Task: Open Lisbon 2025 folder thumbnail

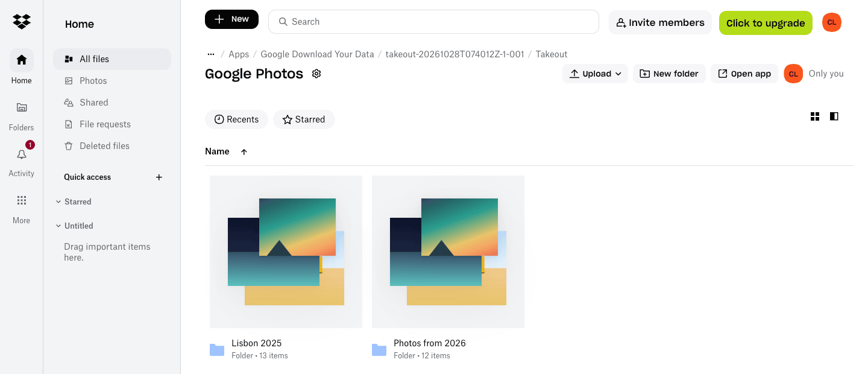Action: 286,252
